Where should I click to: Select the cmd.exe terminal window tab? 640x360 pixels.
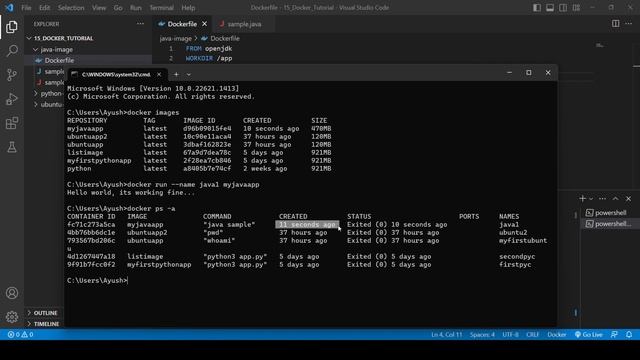pyautogui.click(x=116, y=74)
